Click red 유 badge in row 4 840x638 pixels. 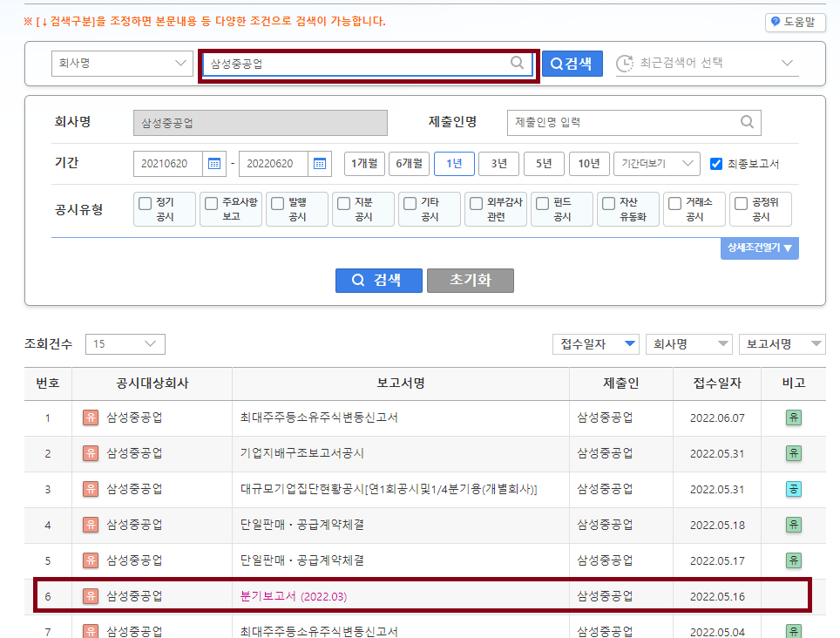point(91,525)
